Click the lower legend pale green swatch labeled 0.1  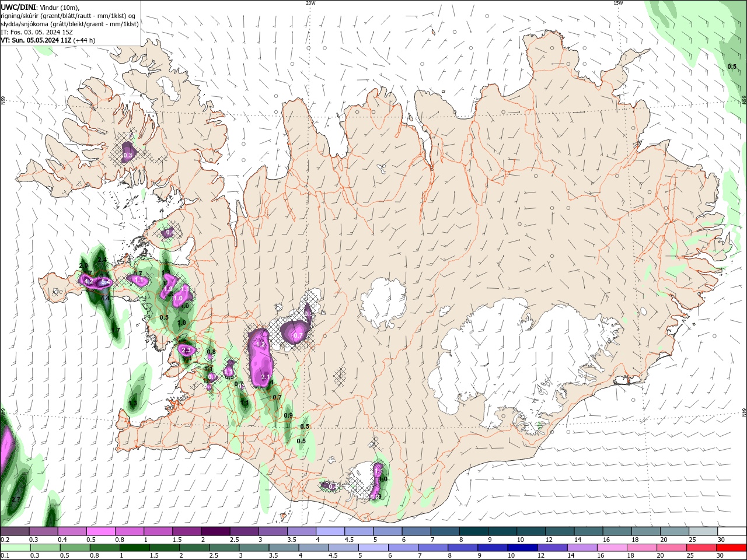click(15, 548)
